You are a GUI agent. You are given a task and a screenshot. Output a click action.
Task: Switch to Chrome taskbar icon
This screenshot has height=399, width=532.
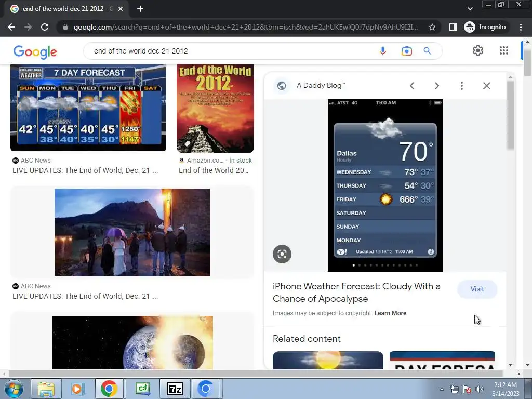109,389
